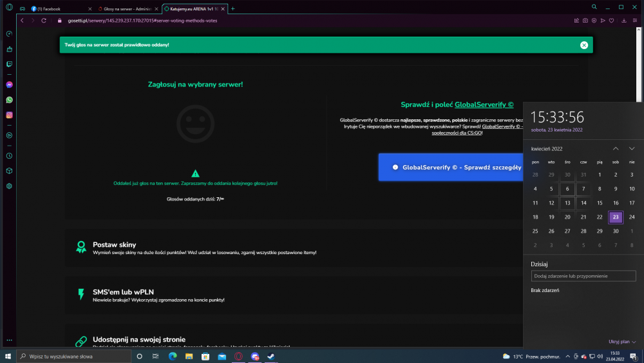Close the Katujemy.eu ARENA tab
This screenshot has height=363, width=644.
[223, 8]
